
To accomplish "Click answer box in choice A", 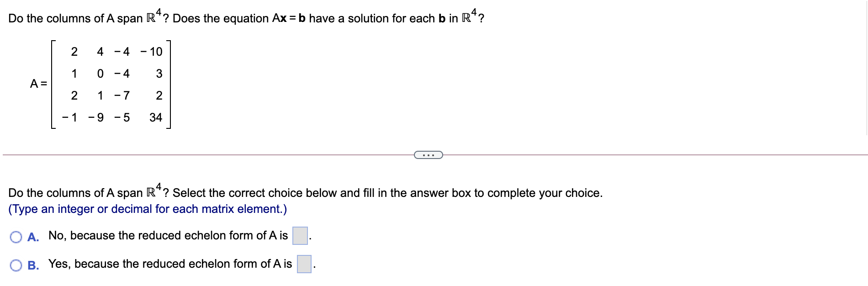I will [x=299, y=235].
